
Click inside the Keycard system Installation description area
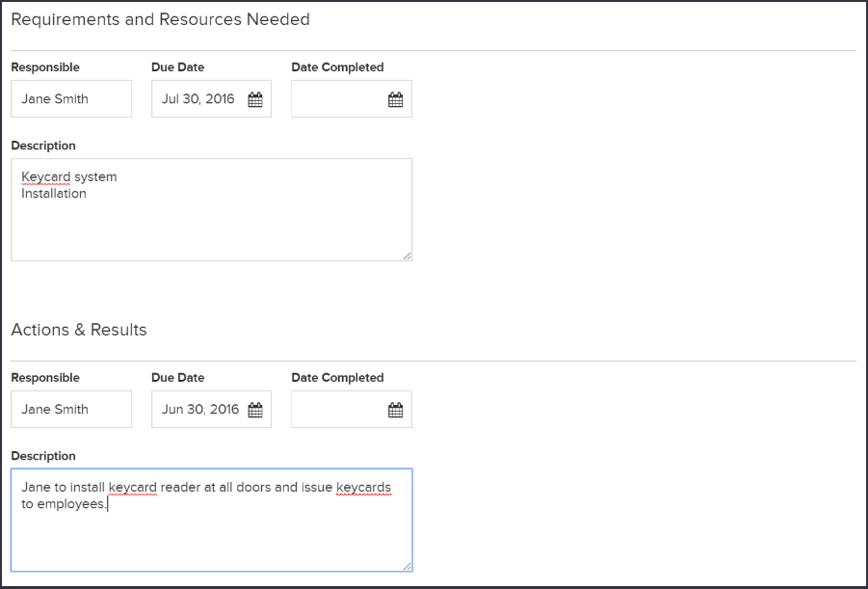click(212, 209)
